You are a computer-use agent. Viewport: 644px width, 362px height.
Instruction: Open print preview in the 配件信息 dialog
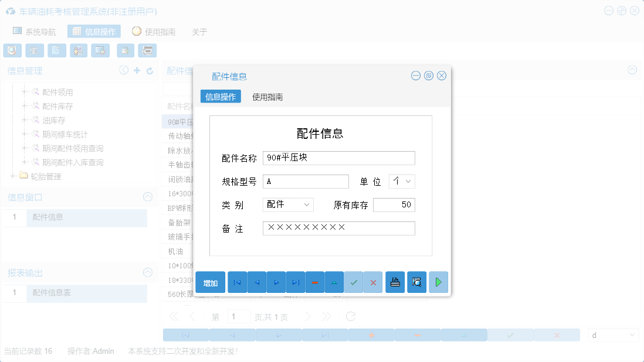tap(416, 282)
